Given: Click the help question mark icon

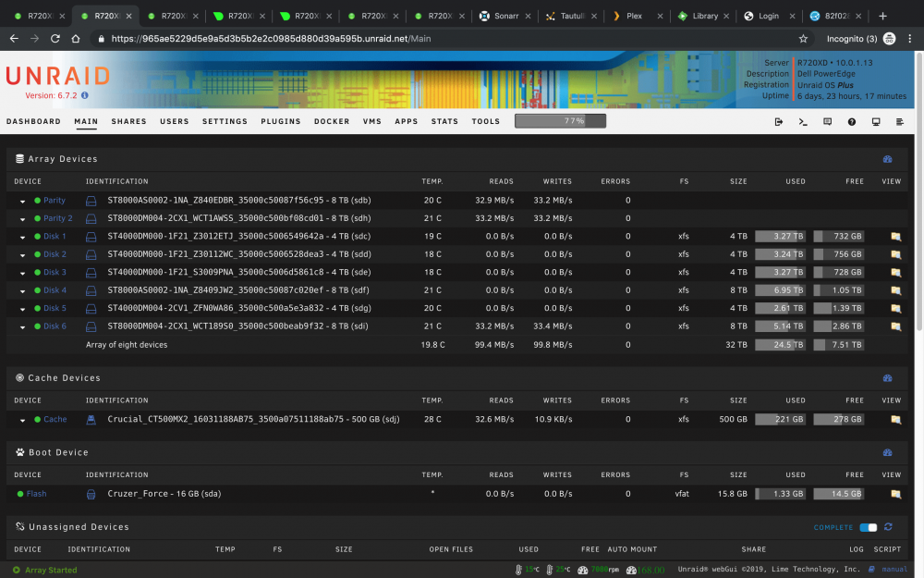Looking at the screenshot, I should coord(852,121).
